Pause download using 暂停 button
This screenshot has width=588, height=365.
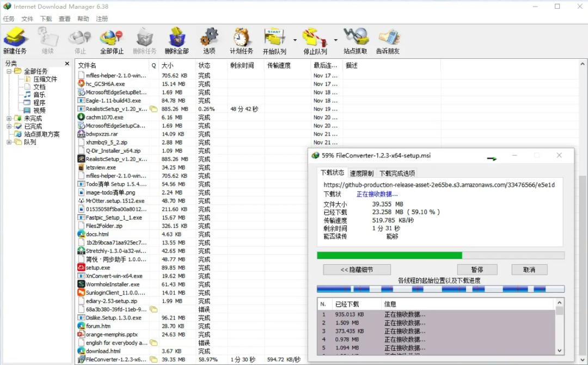(477, 269)
